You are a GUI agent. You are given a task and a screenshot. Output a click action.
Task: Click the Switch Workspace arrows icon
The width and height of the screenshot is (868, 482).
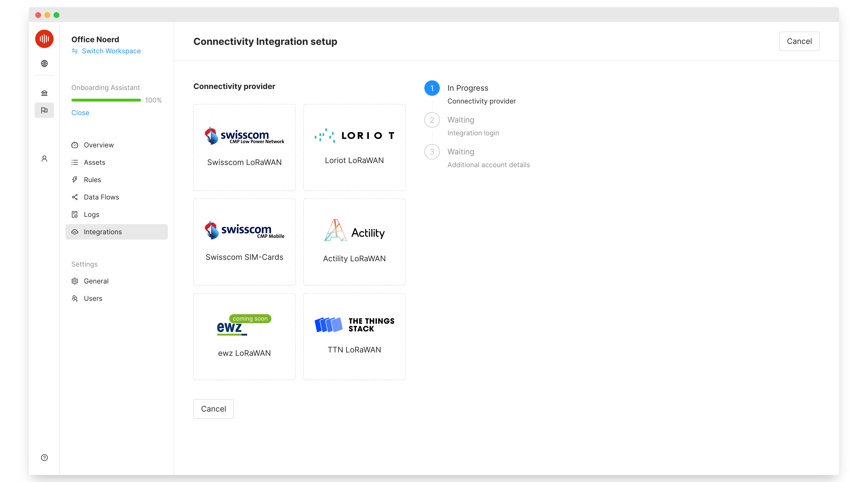pyautogui.click(x=75, y=51)
